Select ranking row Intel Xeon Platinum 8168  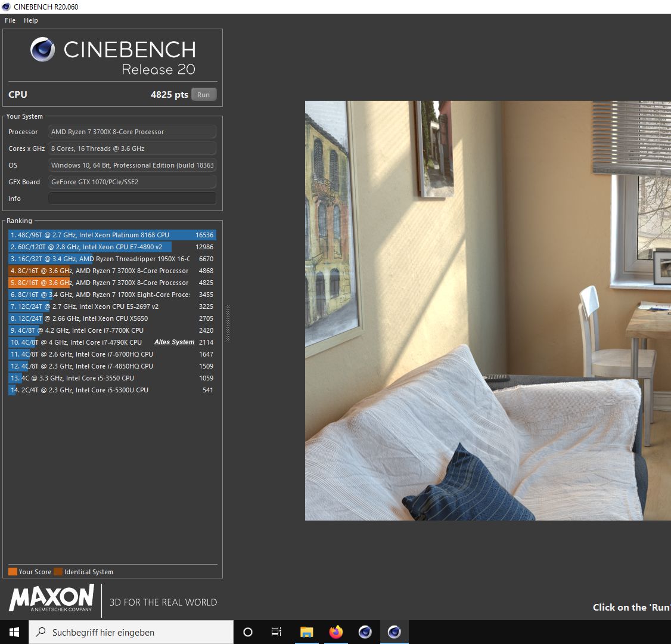(112, 235)
